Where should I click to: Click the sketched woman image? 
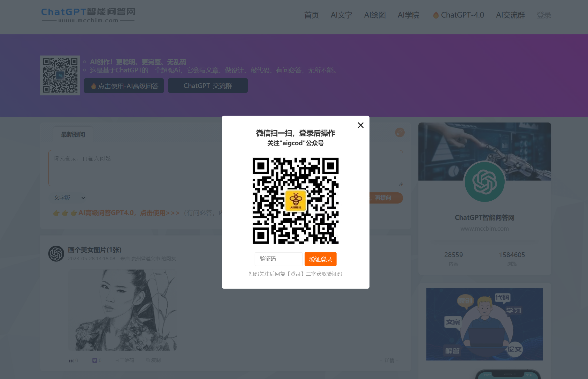pos(122,310)
